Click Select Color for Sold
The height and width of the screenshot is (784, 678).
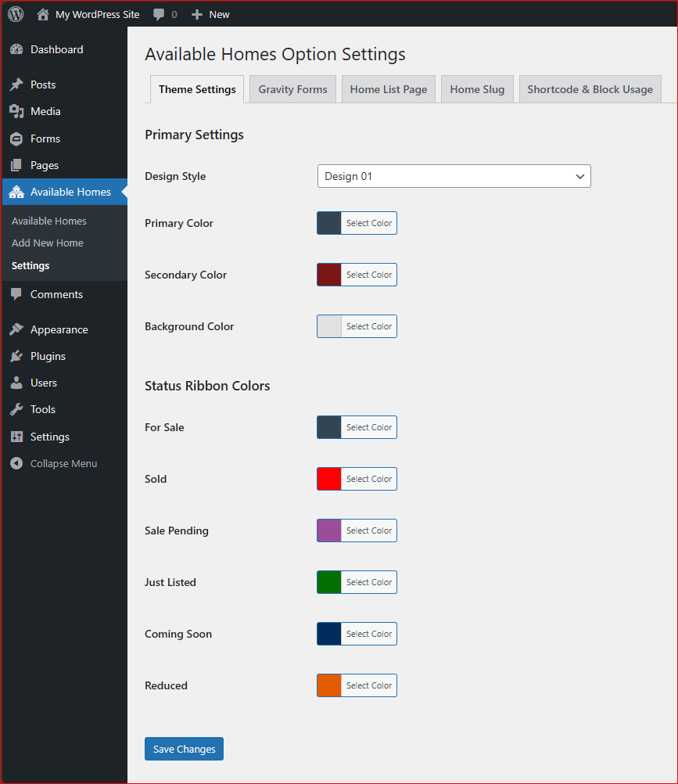(369, 479)
